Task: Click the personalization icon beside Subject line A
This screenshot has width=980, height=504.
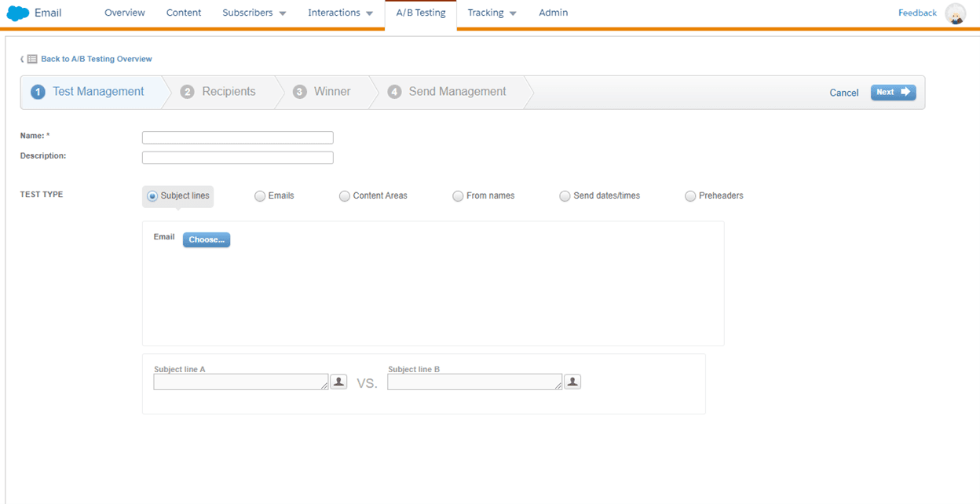Action: (338, 381)
